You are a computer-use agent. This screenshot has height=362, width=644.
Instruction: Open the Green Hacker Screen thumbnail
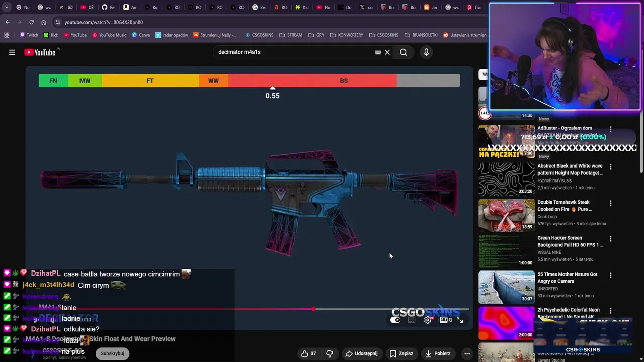pos(507,251)
